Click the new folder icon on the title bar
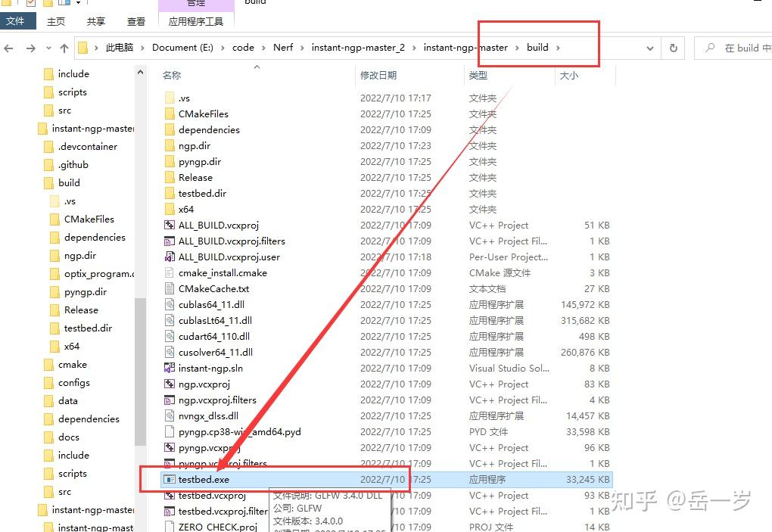The image size is (772, 532). click(47, 3)
